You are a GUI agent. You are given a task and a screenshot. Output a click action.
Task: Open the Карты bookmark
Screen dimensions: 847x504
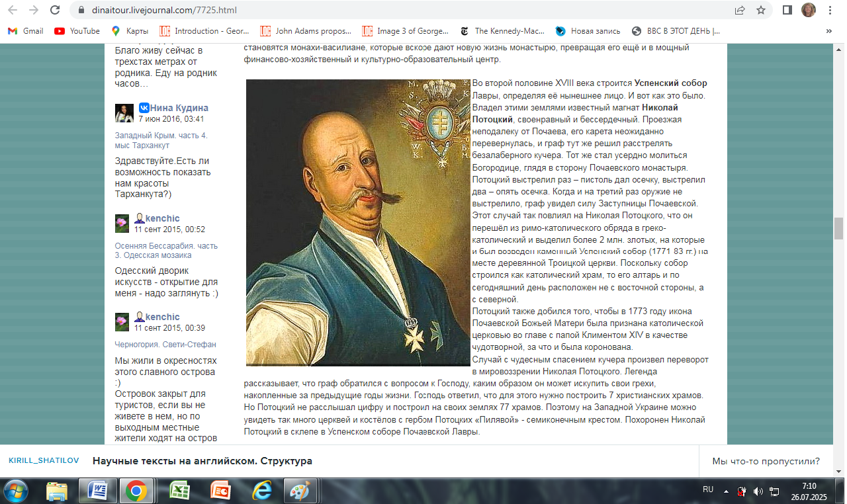[x=130, y=31]
